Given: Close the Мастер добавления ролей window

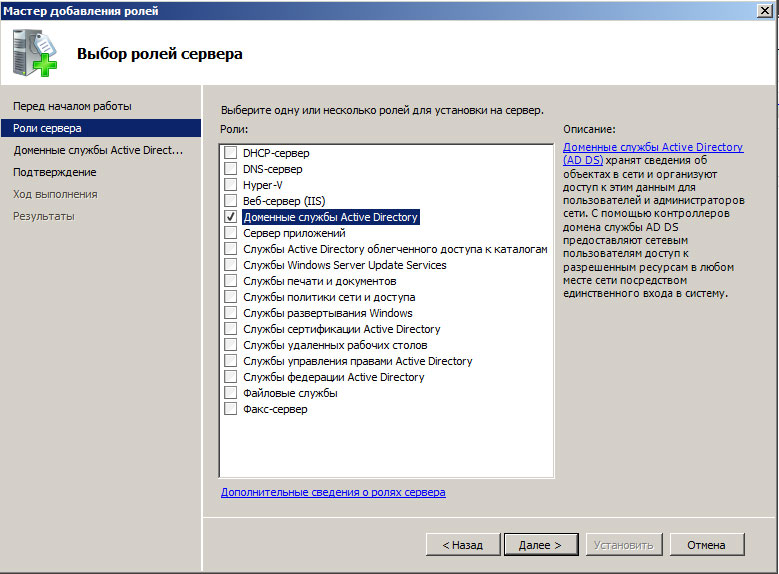Looking at the screenshot, I should [x=765, y=10].
